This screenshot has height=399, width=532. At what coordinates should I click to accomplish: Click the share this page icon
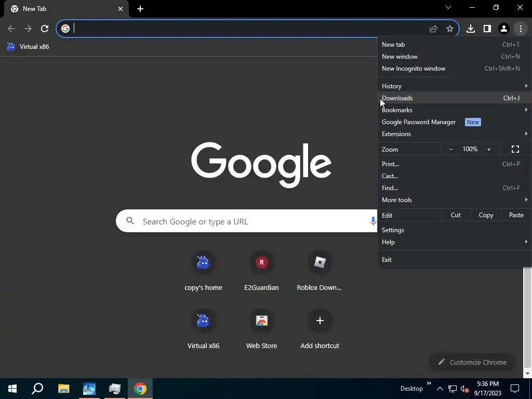point(433,29)
